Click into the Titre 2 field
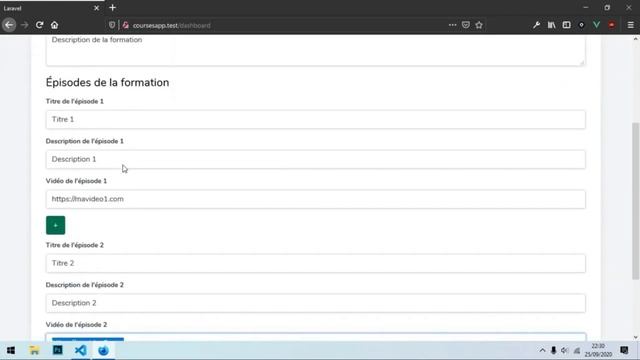This screenshot has height=360, width=640. (316, 263)
